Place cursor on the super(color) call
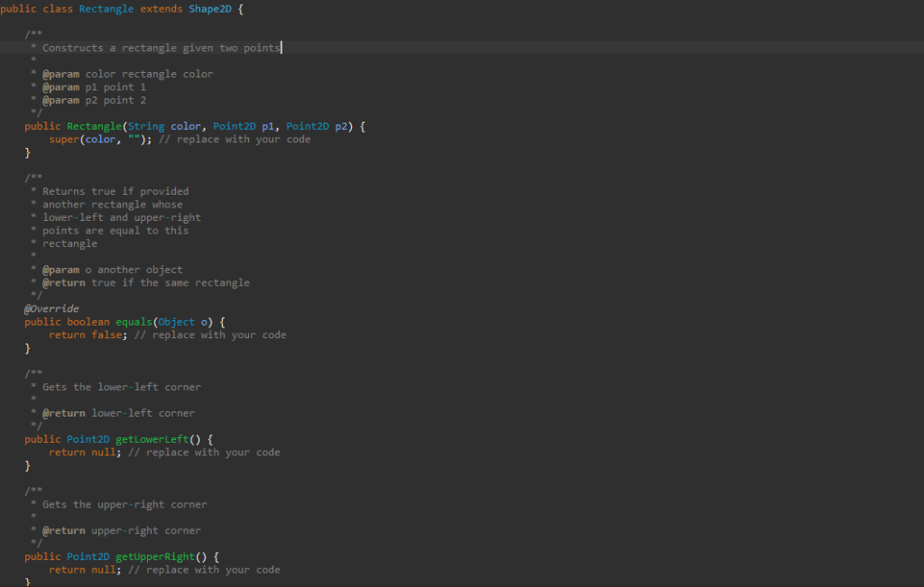Viewport: 924px width, 587px height. [63, 139]
